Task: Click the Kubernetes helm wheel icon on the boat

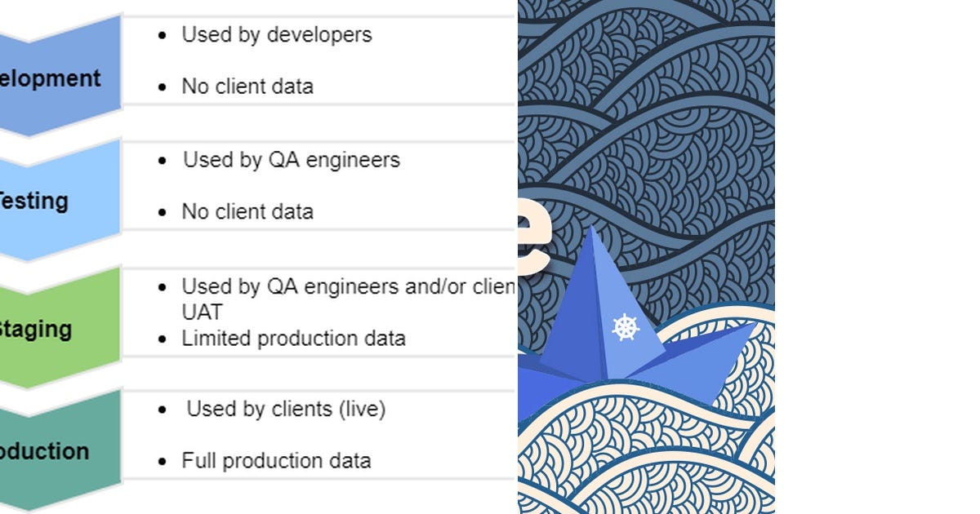Action: [x=625, y=328]
